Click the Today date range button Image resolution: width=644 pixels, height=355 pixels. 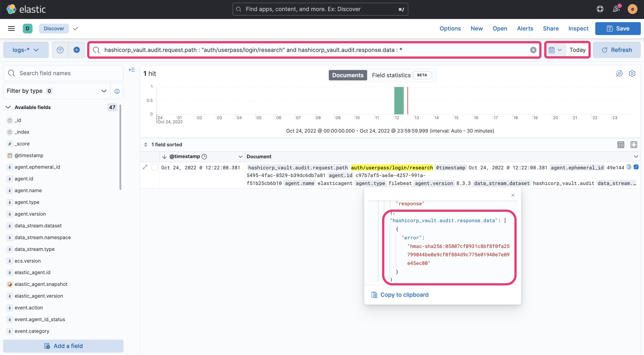pyautogui.click(x=577, y=50)
